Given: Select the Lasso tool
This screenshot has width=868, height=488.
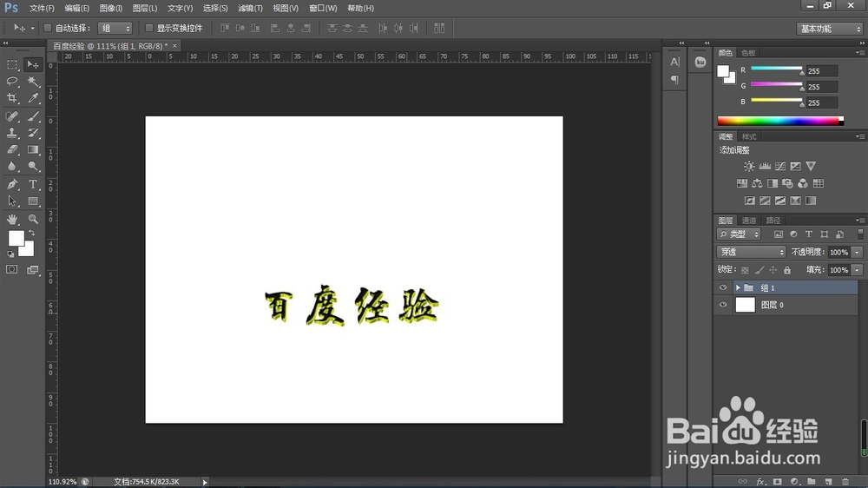Looking at the screenshot, I should click(x=12, y=82).
